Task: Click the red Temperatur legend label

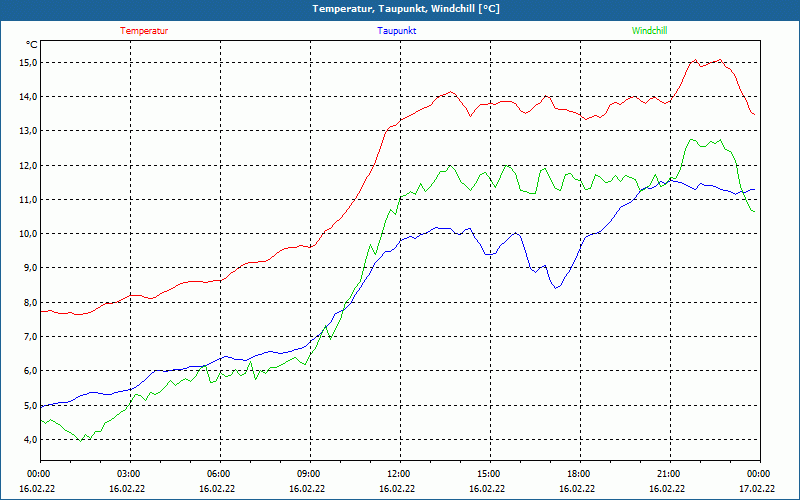Action: click(144, 31)
